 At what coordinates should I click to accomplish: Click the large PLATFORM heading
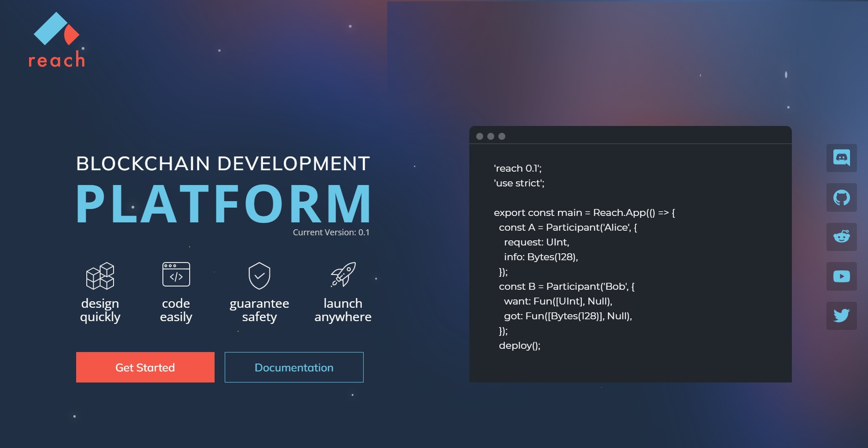223,203
